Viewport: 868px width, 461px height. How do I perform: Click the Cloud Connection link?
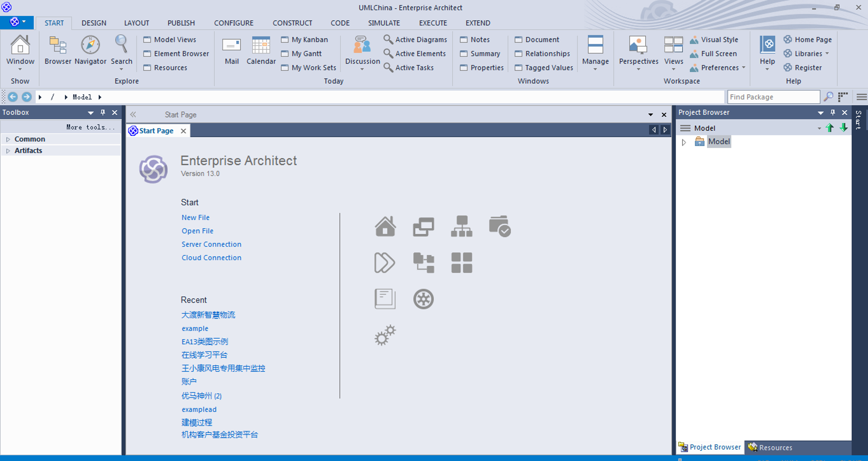(211, 258)
